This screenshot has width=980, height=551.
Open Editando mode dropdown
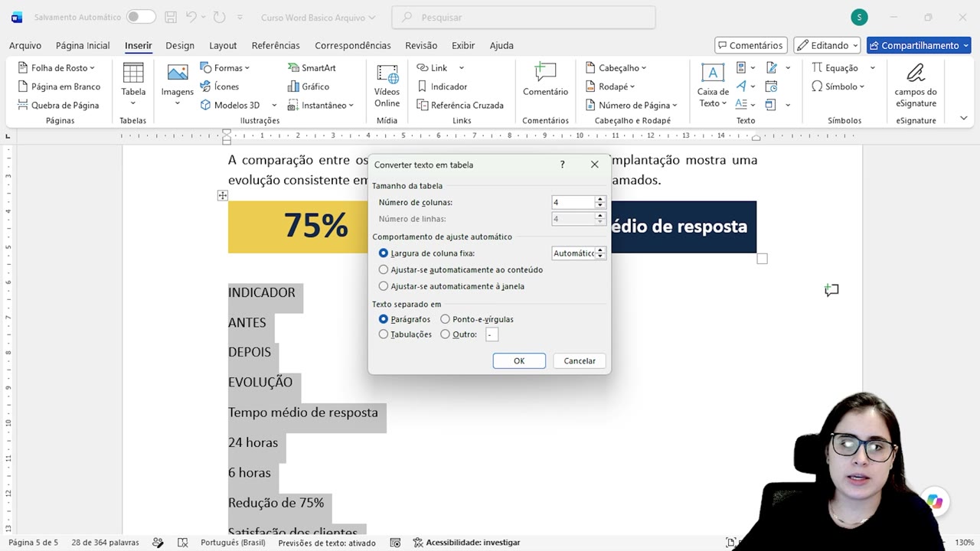827,45
